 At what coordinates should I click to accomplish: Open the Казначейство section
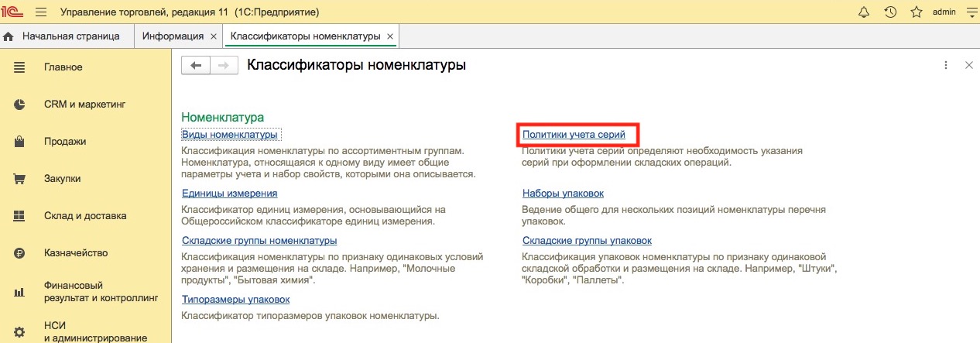click(75, 253)
